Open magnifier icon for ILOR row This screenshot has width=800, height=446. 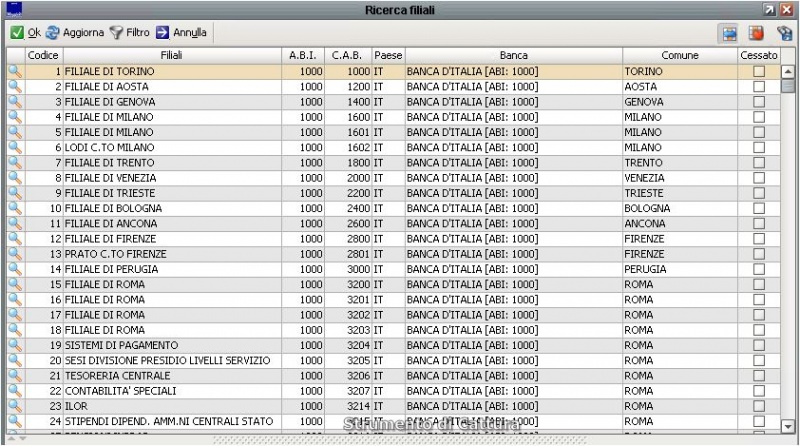(15, 406)
